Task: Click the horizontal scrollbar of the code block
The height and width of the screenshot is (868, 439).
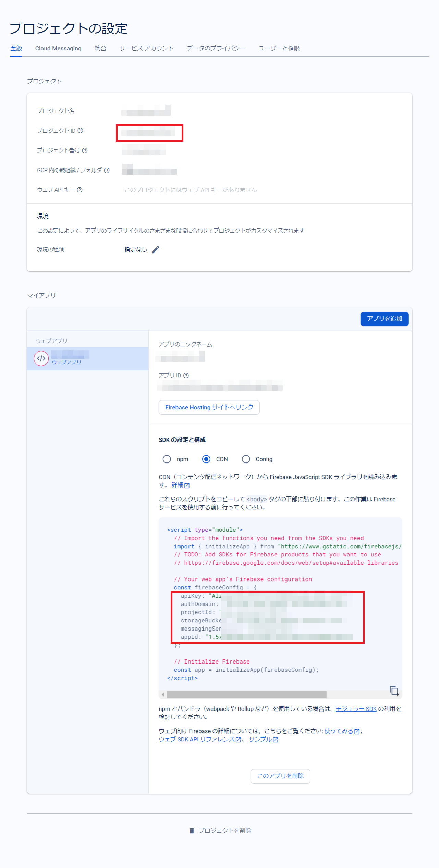Action: 247,695
